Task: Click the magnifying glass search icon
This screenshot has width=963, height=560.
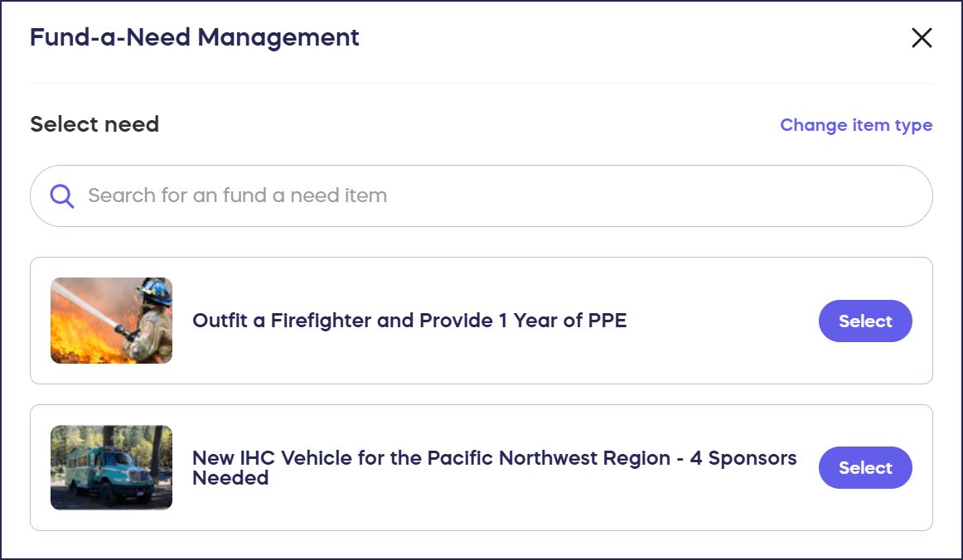Action: pos(62,196)
